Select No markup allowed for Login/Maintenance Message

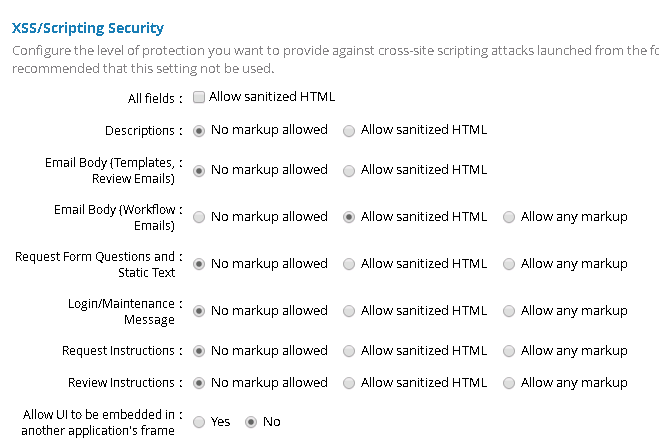[x=199, y=311]
